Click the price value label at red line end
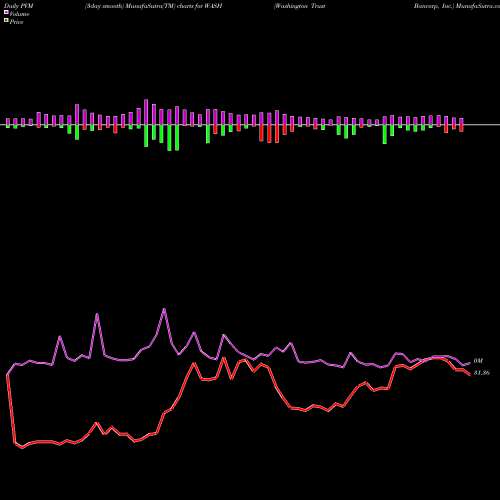The image size is (500, 500). (x=482, y=373)
